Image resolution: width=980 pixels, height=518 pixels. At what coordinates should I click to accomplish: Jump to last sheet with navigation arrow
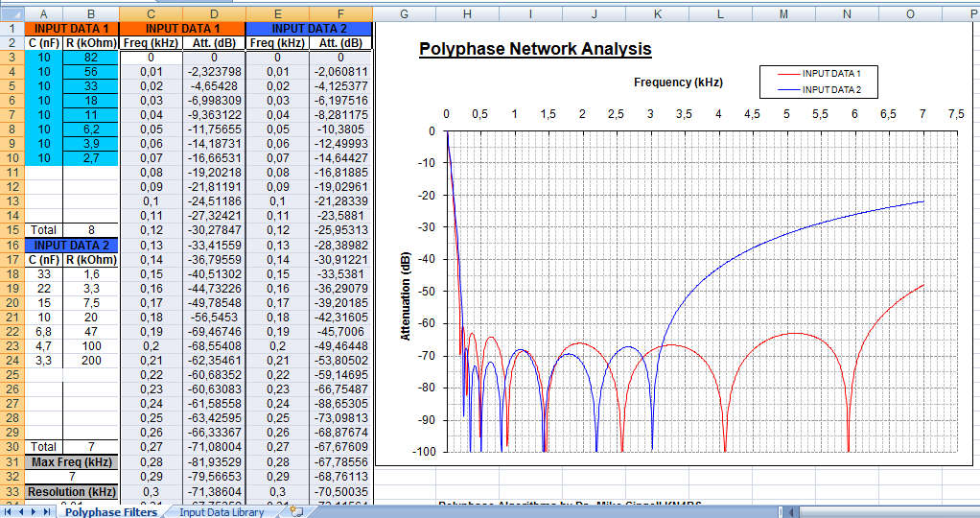pos(48,511)
